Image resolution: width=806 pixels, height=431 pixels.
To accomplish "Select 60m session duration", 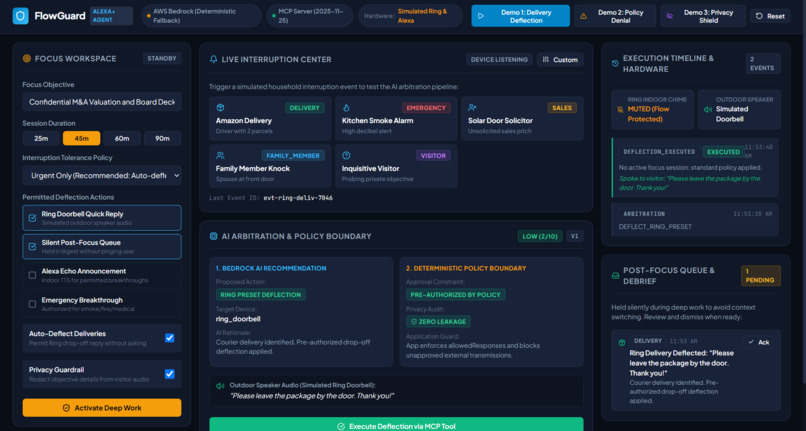I will pyautogui.click(x=122, y=138).
